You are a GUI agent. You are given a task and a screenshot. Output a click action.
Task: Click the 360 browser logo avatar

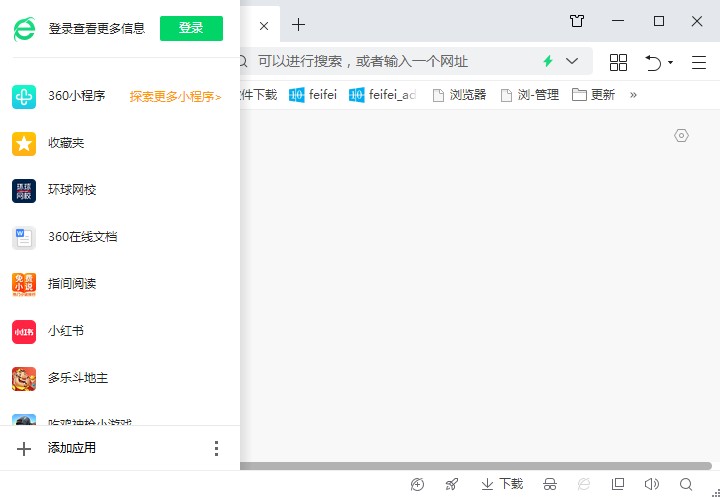click(24, 29)
